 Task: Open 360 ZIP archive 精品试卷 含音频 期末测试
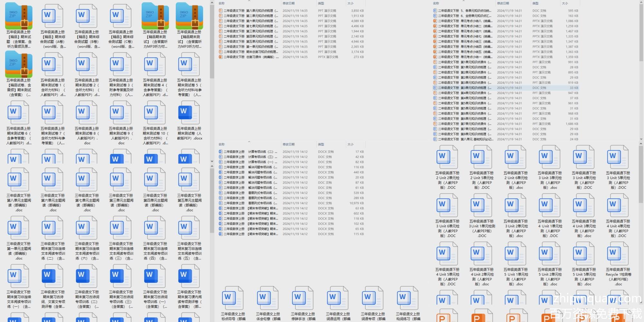click(x=19, y=64)
